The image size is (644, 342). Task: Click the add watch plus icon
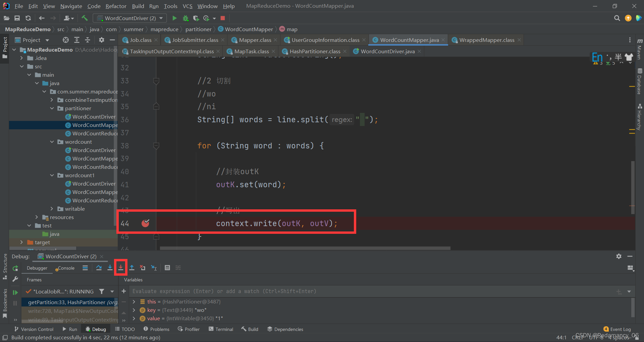click(124, 291)
